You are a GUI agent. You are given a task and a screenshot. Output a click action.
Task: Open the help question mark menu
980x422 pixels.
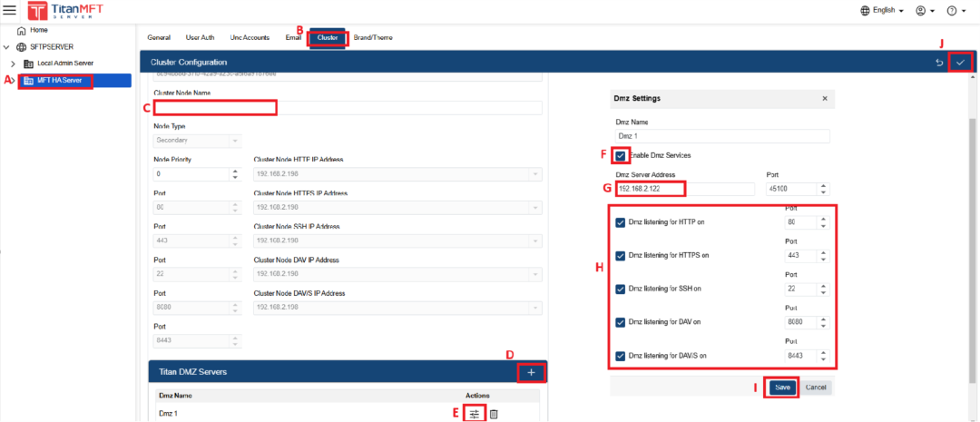(x=952, y=11)
